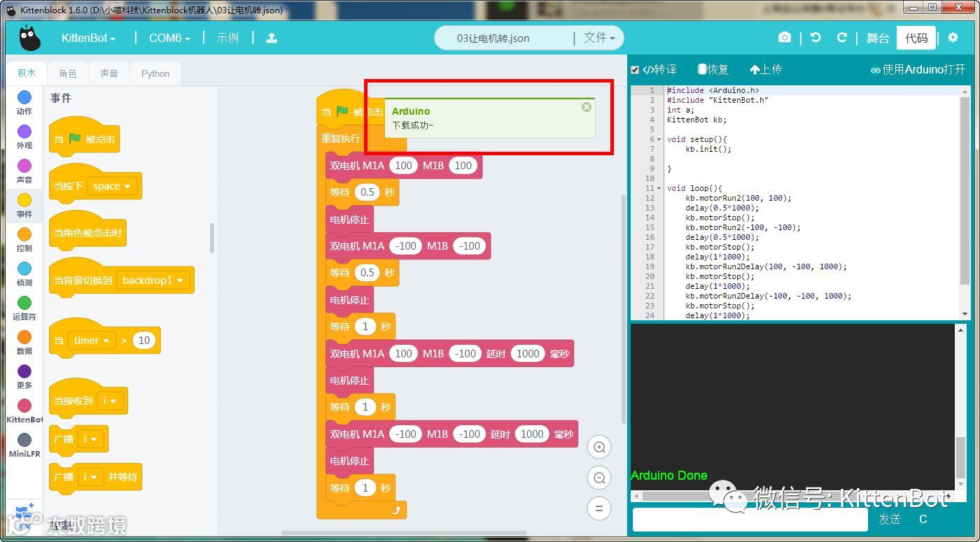
Task: Close the Arduino 下载成功 notification
Action: (x=587, y=107)
